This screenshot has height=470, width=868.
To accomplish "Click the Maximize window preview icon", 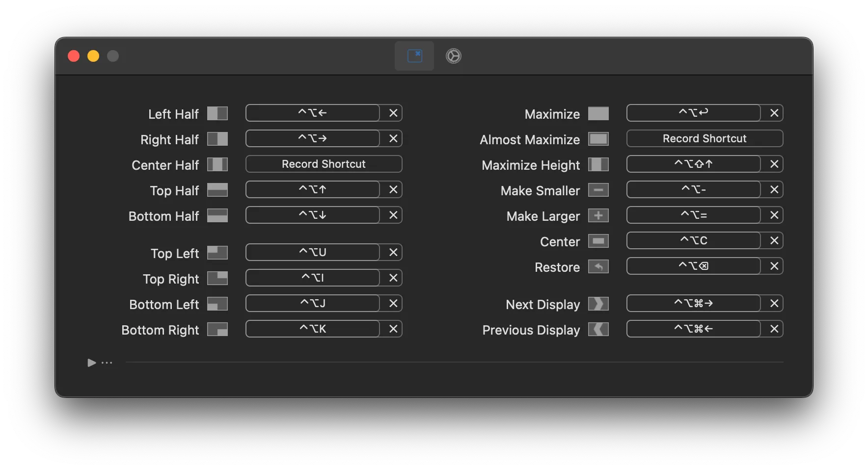I will pos(598,113).
